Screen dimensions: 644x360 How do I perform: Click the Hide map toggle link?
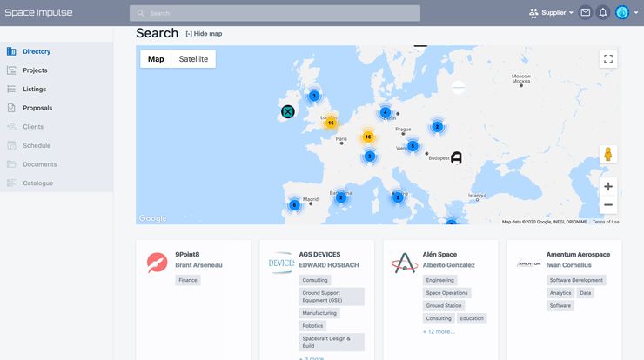coord(204,34)
